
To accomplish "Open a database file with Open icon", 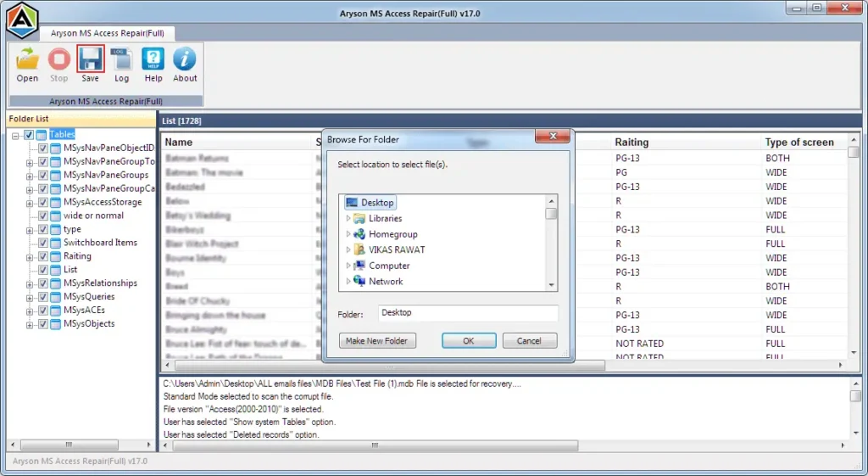I will point(27,59).
